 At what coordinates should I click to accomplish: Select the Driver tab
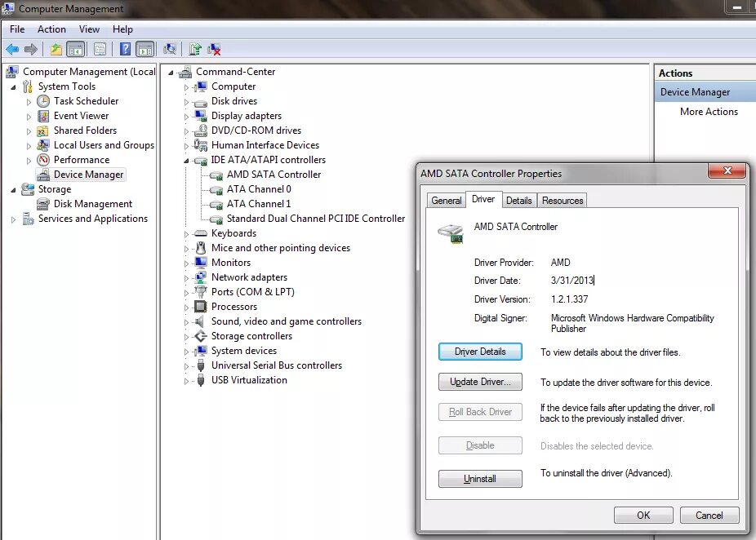tap(483, 199)
